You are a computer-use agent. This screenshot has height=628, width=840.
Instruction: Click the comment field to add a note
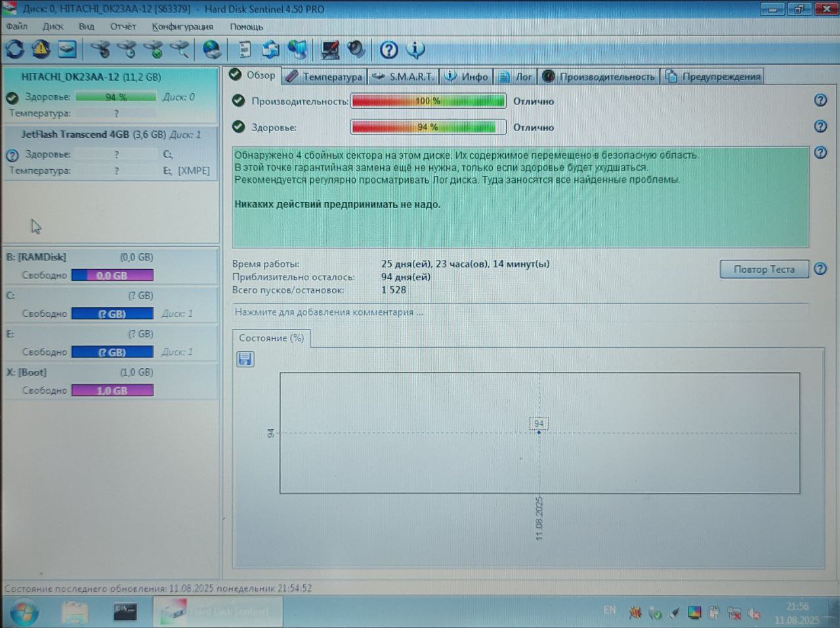coord(521,312)
